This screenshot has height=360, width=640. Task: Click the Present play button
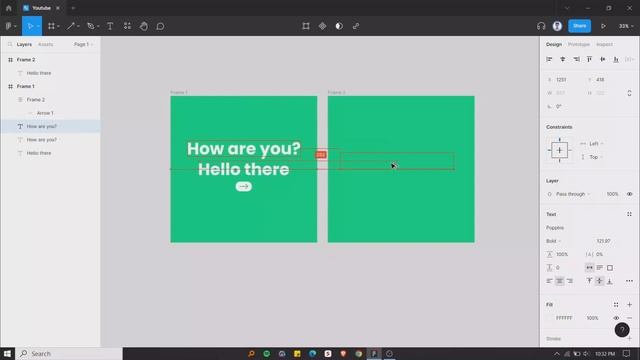[x=603, y=26]
